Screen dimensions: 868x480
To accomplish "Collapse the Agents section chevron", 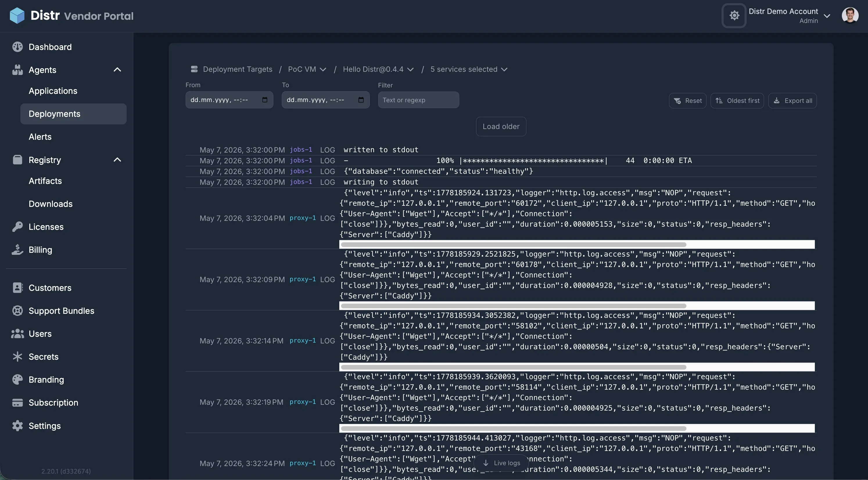I will [x=117, y=70].
